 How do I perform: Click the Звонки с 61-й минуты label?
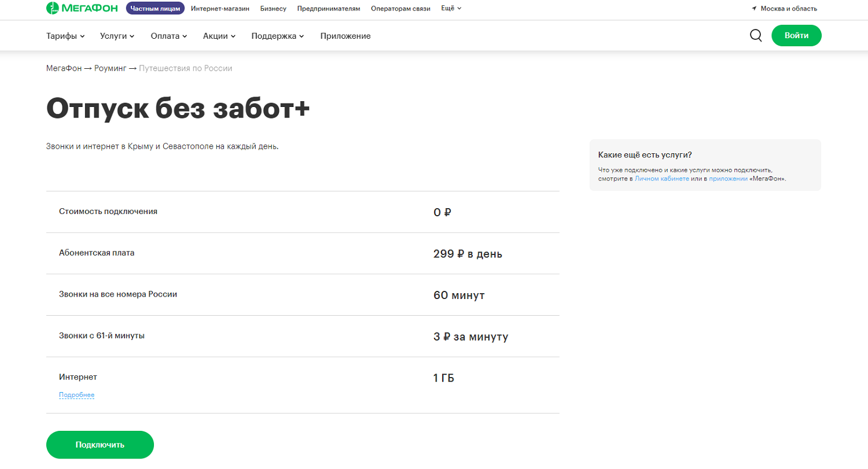pyautogui.click(x=102, y=335)
